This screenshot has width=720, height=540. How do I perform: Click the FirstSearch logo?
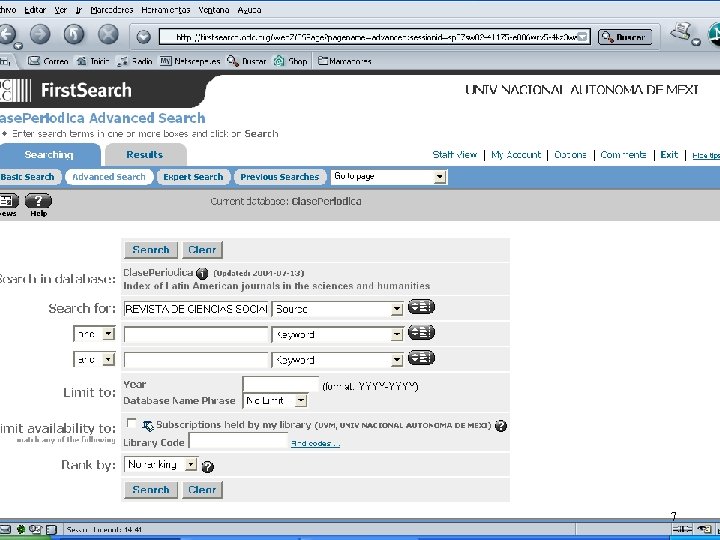67,90
